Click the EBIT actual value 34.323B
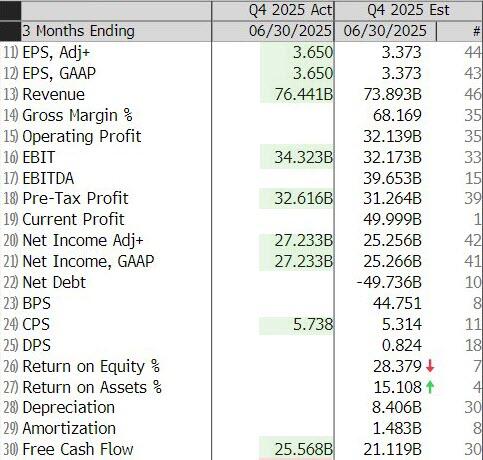The width and height of the screenshot is (483, 460). 304,157
